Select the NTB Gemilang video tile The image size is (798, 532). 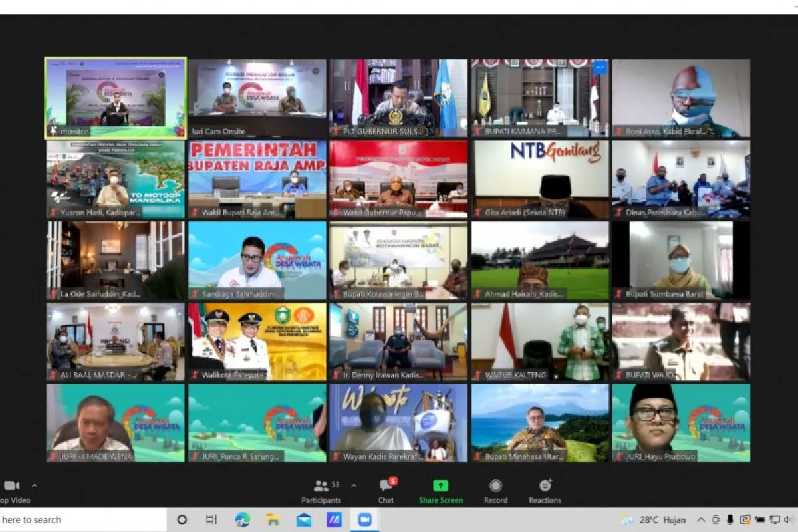[540, 179]
